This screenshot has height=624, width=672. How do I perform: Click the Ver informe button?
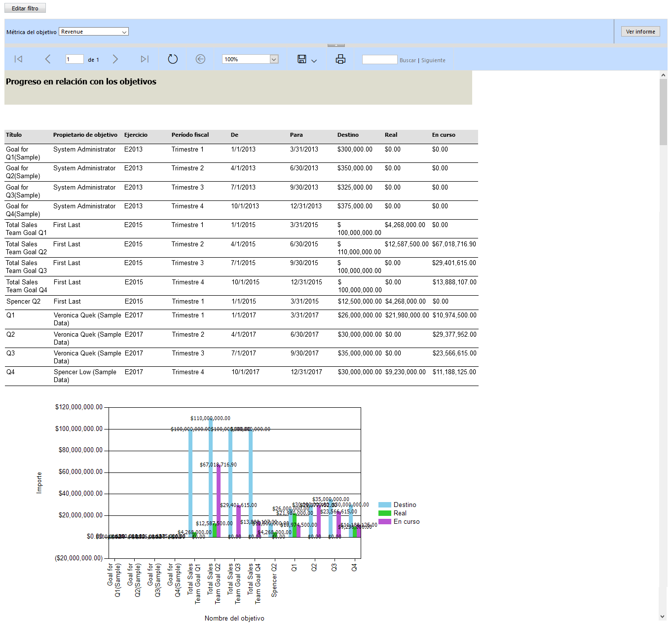click(x=640, y=32)
